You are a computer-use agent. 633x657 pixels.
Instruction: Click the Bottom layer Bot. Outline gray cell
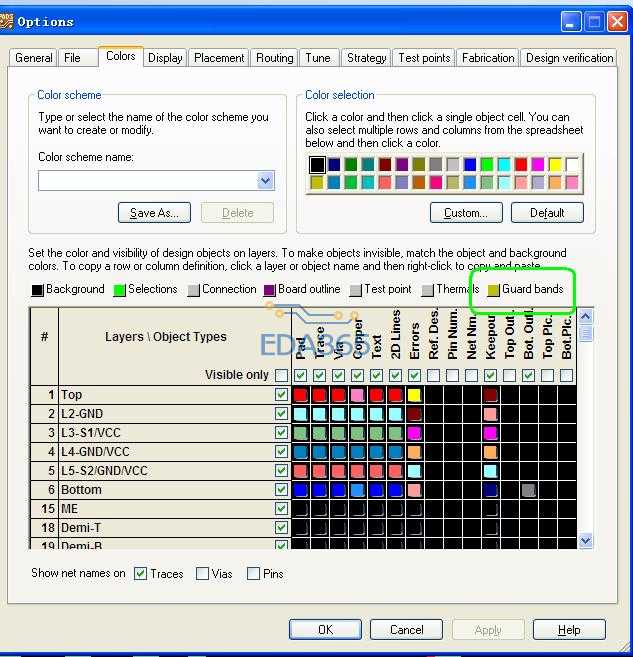click(528, 490)
